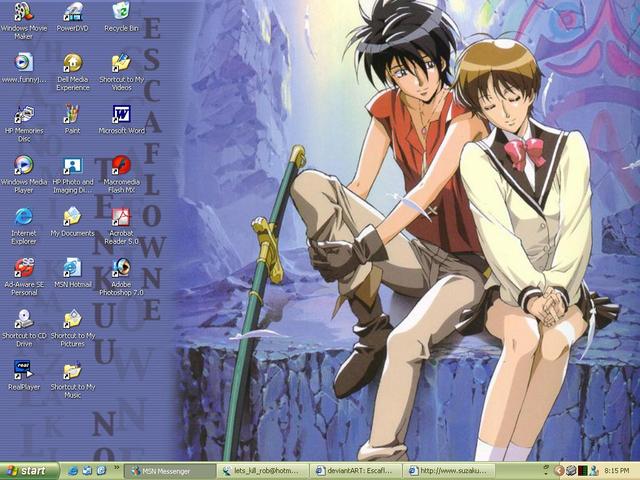Screen dimensions: 640x480
Task: Click the Start button
Action: 29,471
